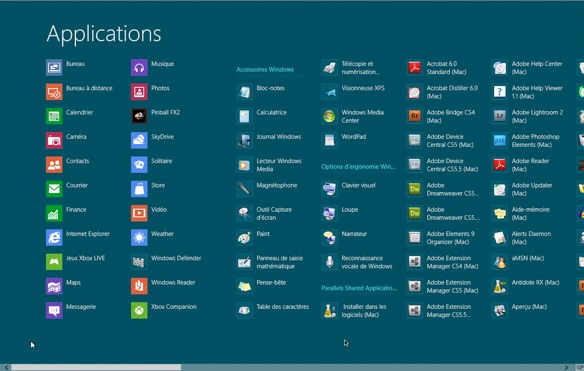Viewport: 584px width, 371px height.
Task: Start the Narrateur tool
Action: pyautogui.click(x=330, y=237)
